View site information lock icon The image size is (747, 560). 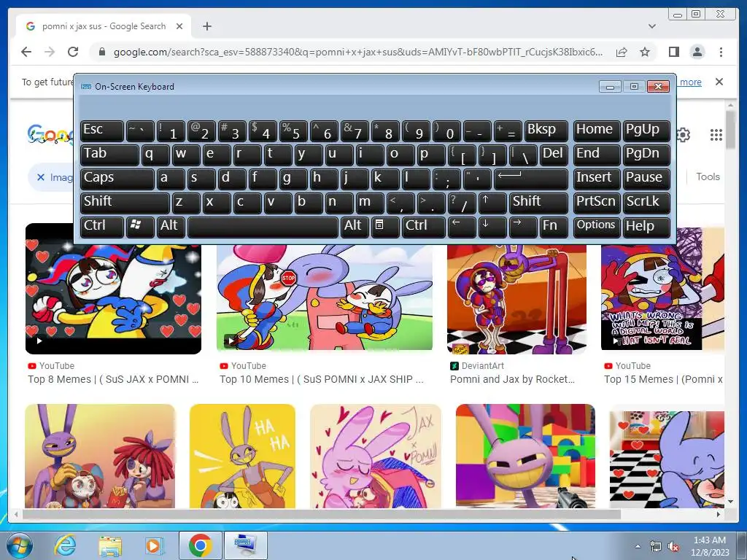click(x=102, y=52)
